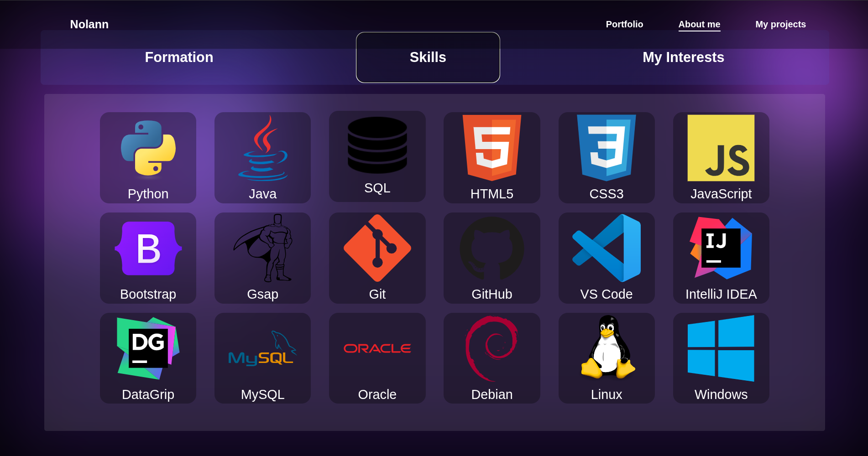Click the DataGrip DG icon
The width and height of the screenshot is (868, 456).
(148, 348)
